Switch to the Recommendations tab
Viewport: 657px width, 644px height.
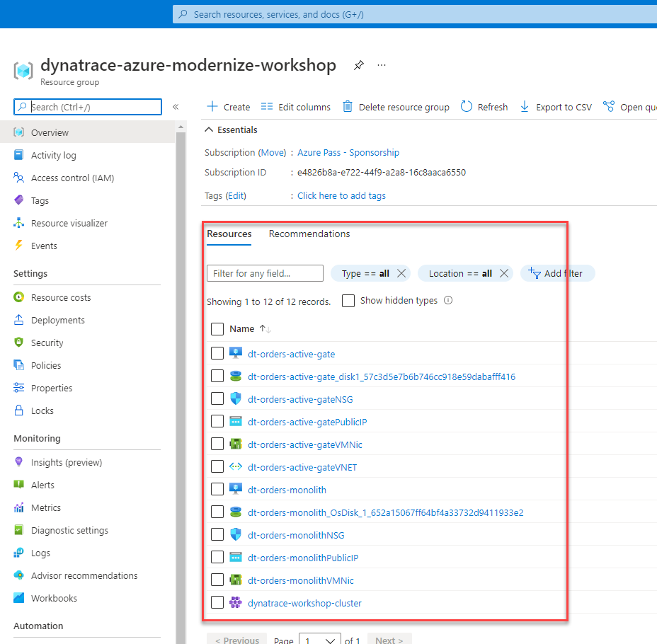click(309, 234)
